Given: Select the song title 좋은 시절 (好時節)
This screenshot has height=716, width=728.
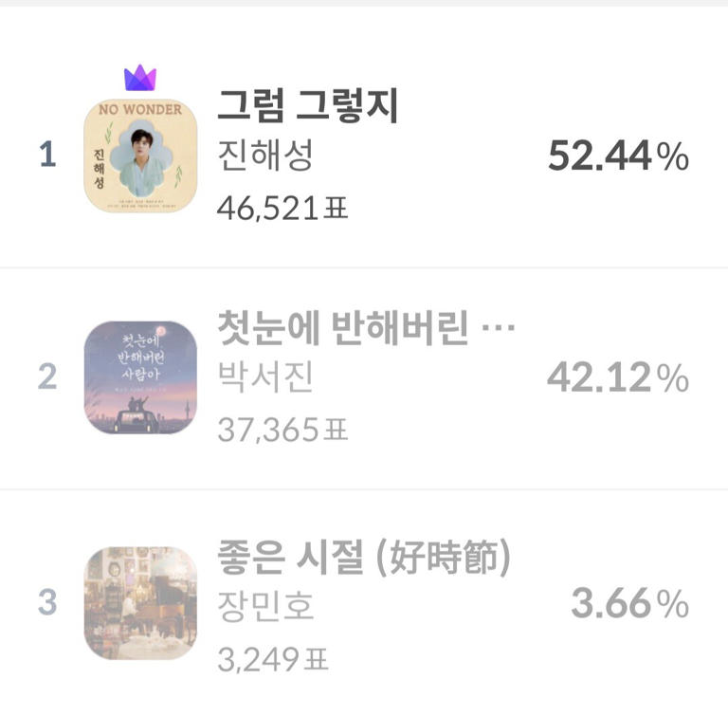Looking at the screenshot, I should (x=364, y=557).
